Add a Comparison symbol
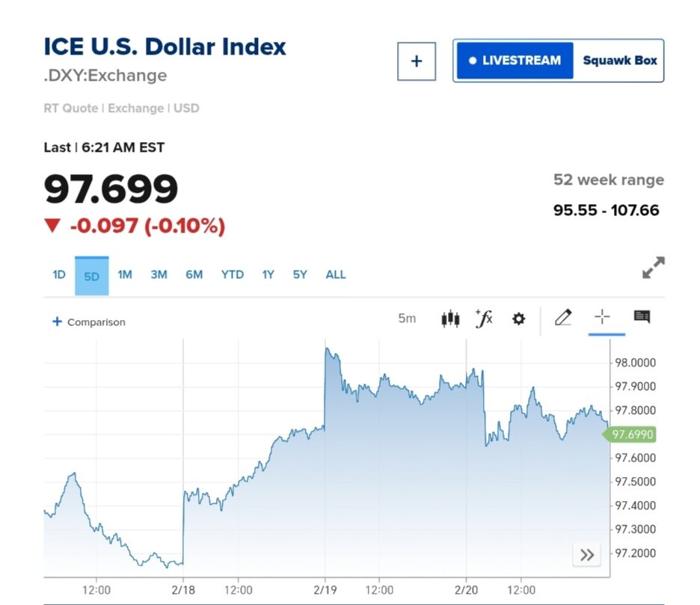 click(x=89, y=322)
